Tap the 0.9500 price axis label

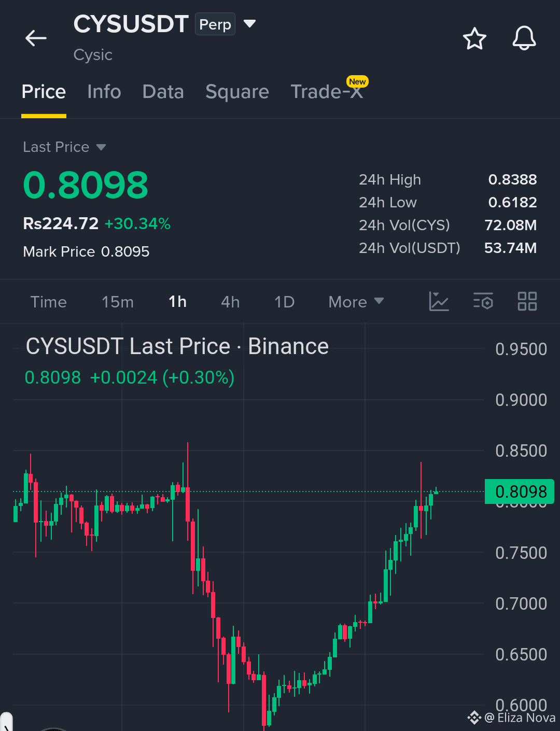tap(521, 349)
